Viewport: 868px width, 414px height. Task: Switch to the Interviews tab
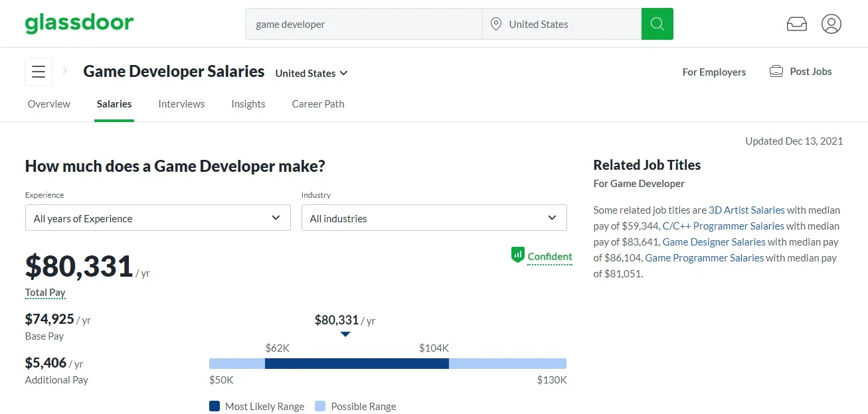coord(181,104)
